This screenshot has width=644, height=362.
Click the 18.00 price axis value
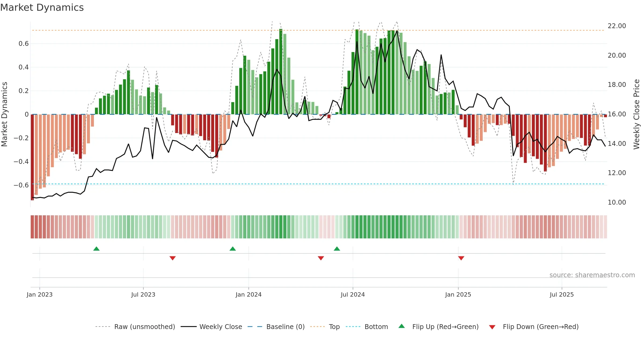pyautogui.click(x=617, y=85)
